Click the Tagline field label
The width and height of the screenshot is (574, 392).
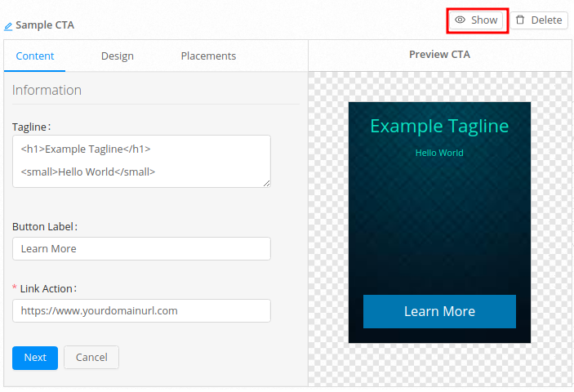(32, 127)
